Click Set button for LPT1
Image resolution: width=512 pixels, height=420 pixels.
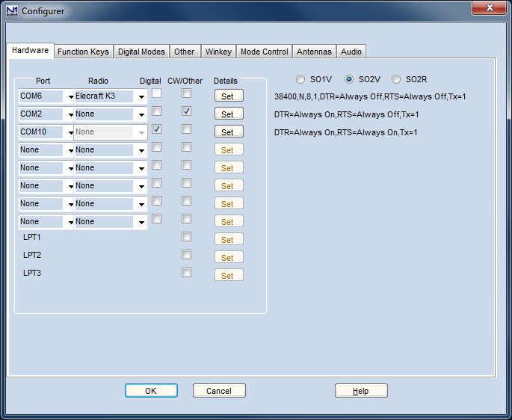click(x=229, y=239)
